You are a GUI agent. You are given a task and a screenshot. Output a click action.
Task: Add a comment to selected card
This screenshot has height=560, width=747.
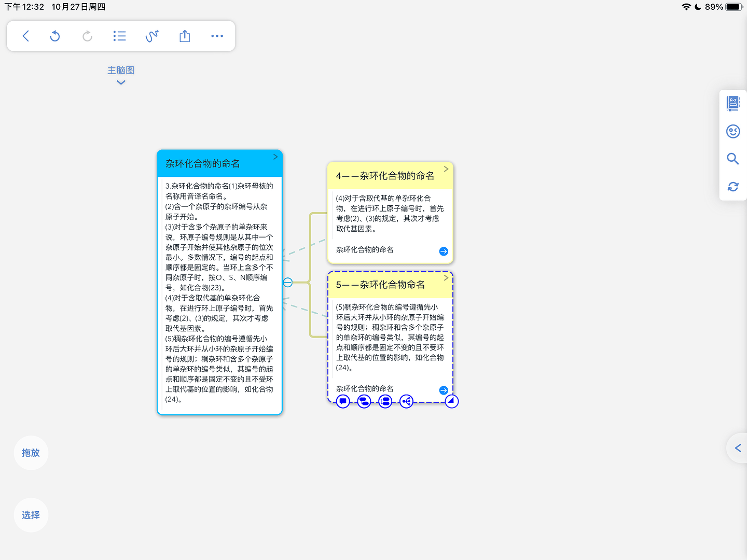tap(343, 401)
